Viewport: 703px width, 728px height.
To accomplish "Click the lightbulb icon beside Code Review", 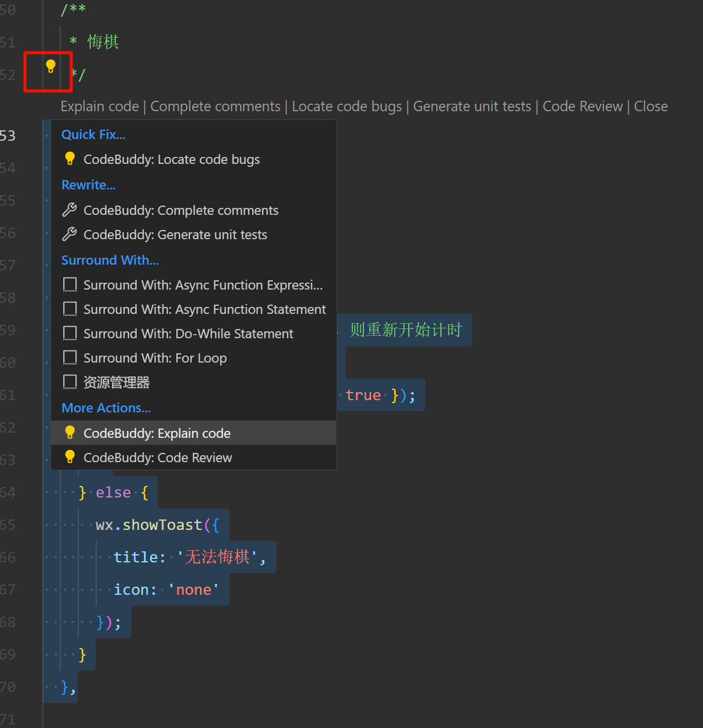I will pyautogui.click(x=70, y=457).
